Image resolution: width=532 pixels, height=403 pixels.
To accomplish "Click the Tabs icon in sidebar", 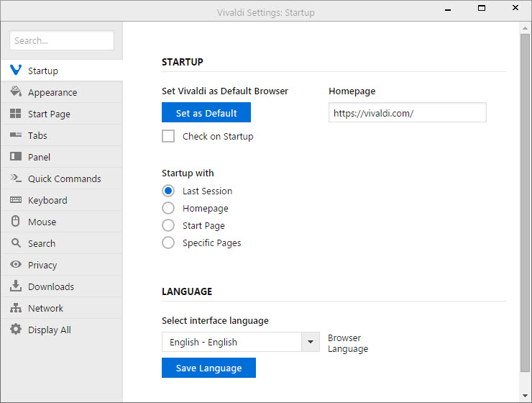I will tap(16, 135).
